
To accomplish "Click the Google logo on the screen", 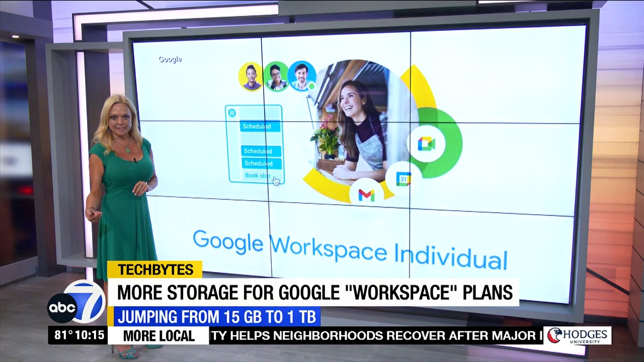I will 170,59.
